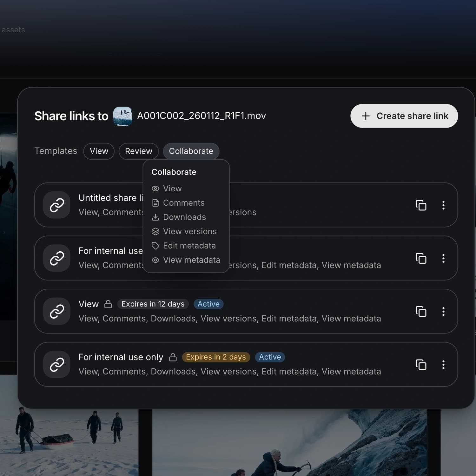This screenshot has height=476, width=476.
Task: Click the Active badge on 12-day View link
Action: [208, 304]
